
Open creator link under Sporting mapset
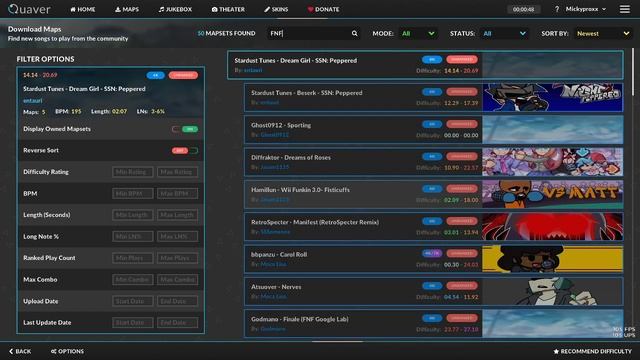click(x=275, y=135)
